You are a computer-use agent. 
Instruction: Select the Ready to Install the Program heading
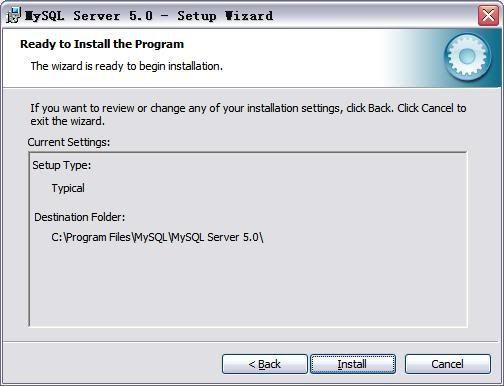(102, 44)
